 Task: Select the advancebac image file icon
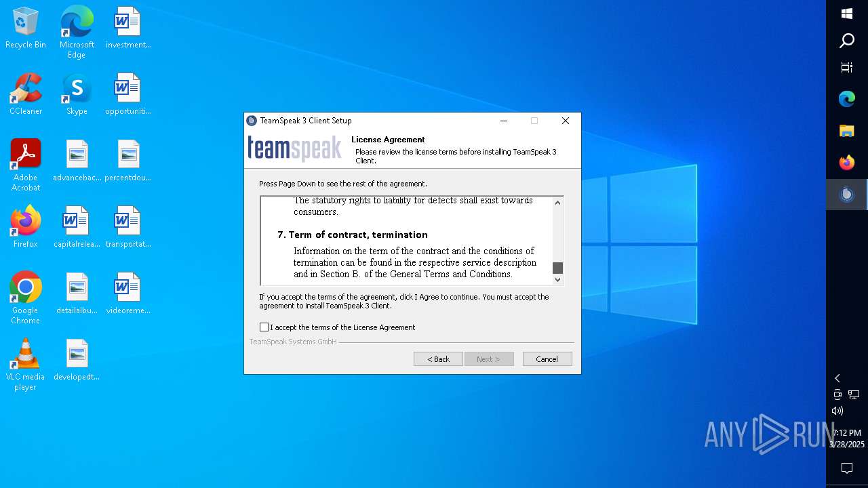coord(77,161)
